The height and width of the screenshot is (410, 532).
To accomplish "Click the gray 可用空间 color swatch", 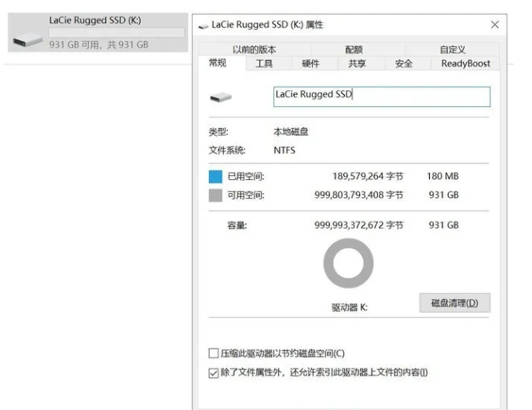I will click(x=215, y=196).
